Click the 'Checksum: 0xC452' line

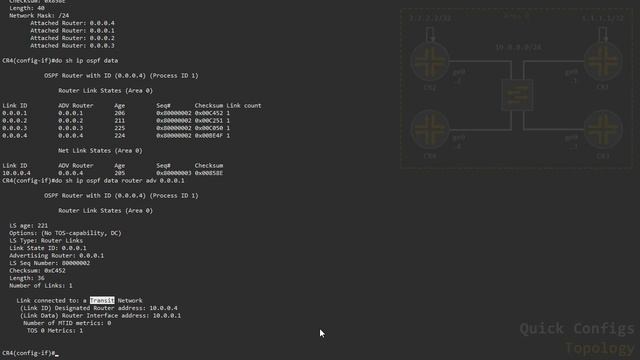[x=38, y=271]
